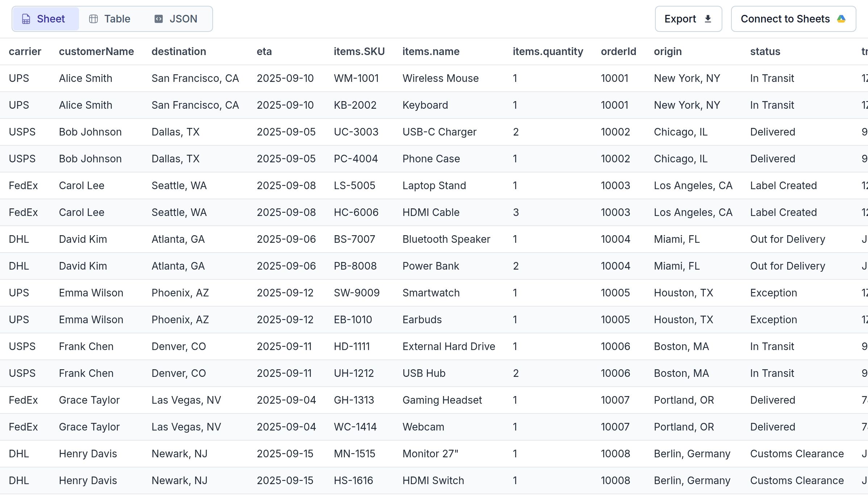Click the Export button
Viewport: 868px width, 495px height.
[688, 19]
